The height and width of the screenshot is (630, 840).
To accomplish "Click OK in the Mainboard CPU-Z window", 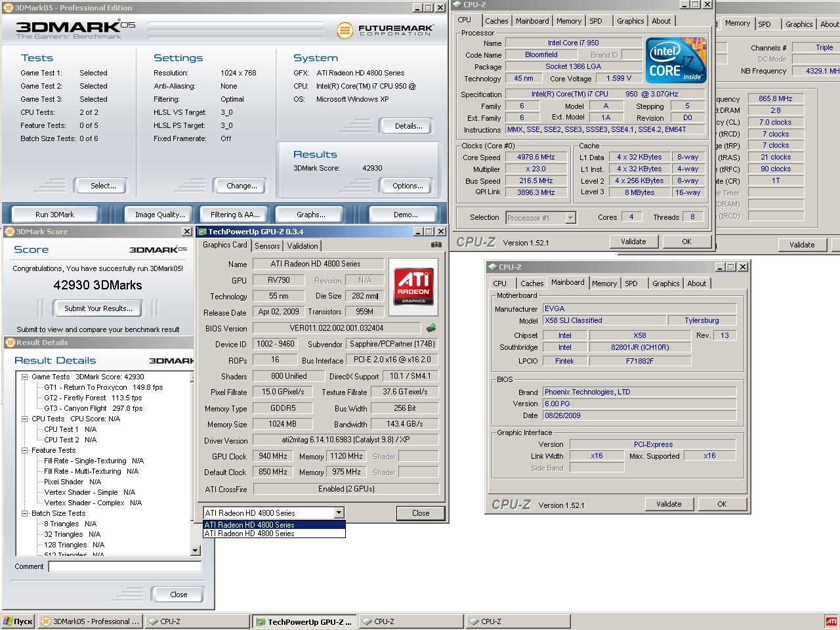I will 722,504.
